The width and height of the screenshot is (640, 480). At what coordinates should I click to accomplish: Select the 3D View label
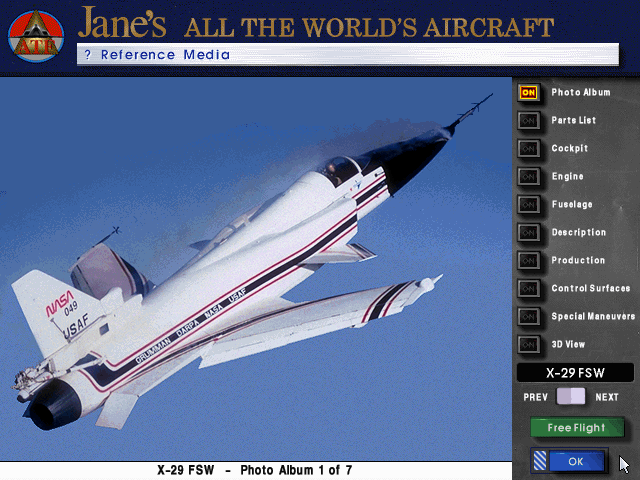(568, 344)
